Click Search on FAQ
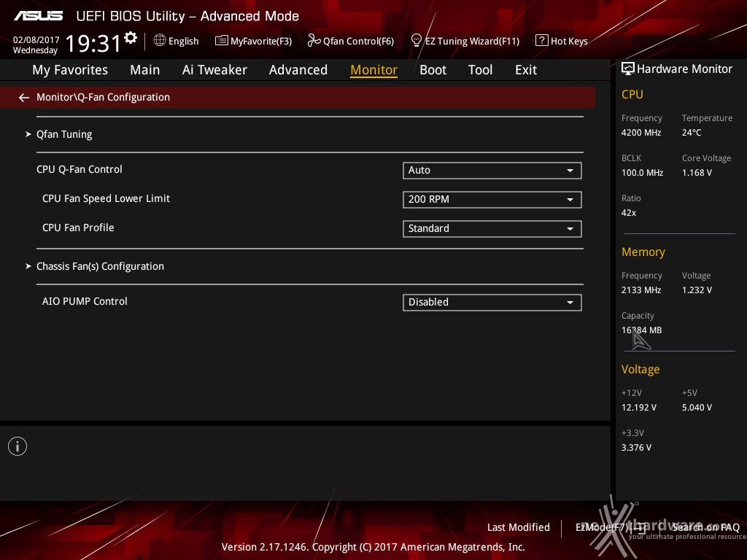This screenshot has height=560, width=747. tap(706, 527)
